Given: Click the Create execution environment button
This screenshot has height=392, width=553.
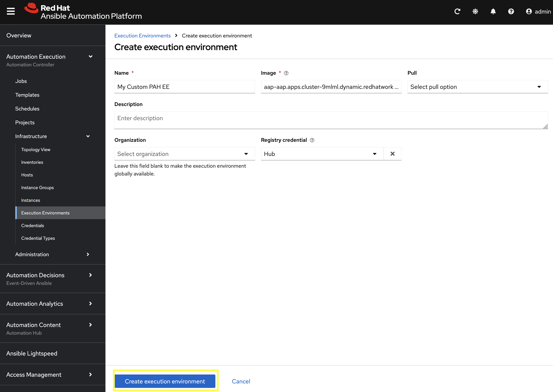Looking at the screenshot, I should pyautogui.click(x=165, y=381).
